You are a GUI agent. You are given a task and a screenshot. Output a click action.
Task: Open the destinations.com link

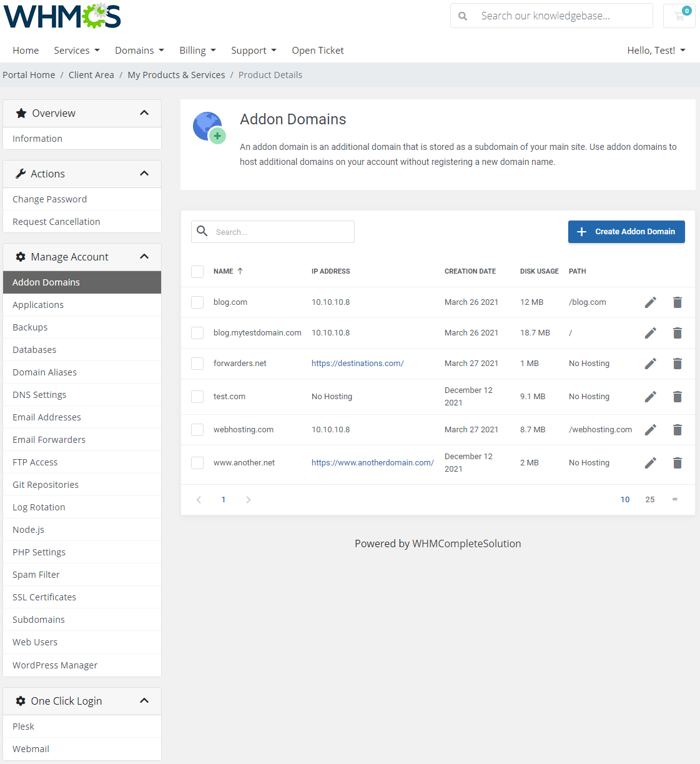click(x=357, y=363)
